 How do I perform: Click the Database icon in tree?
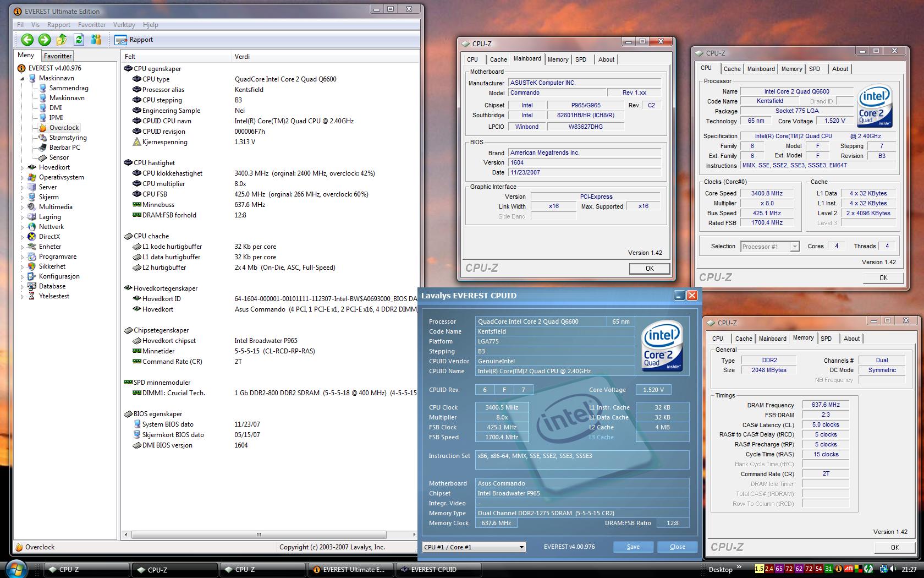coord(32,286)
